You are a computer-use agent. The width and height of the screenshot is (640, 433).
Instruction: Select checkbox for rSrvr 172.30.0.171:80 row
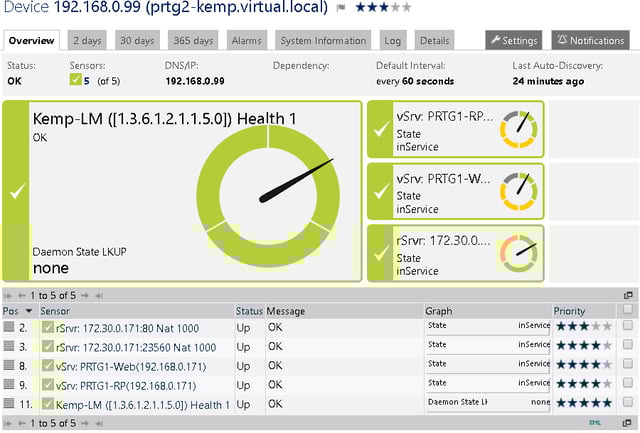pyautogui.click(x=628, y=325)
